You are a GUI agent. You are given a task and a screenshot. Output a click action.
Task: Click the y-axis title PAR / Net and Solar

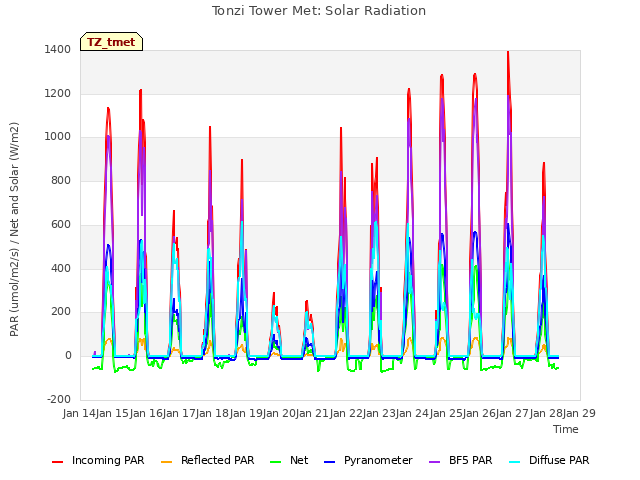tap(14, 229)
